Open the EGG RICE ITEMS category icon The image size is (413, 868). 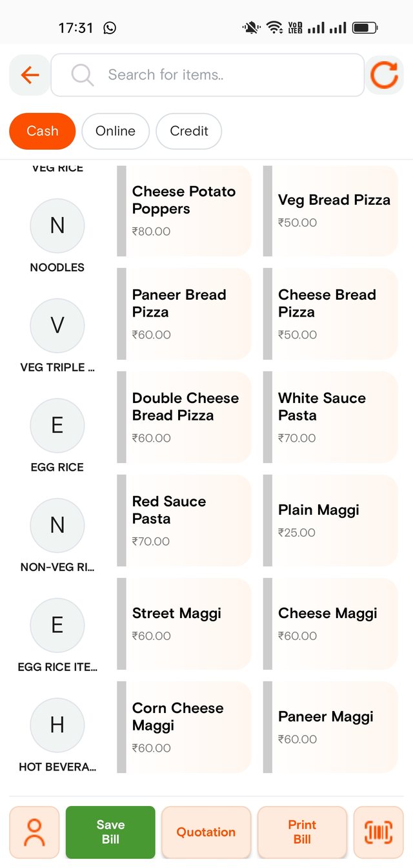click(57, 625)
